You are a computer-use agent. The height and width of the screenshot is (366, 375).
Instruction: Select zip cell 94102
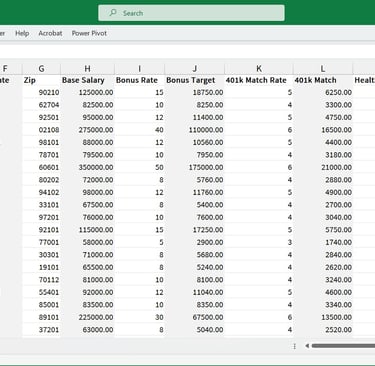(x=41, y=192)
